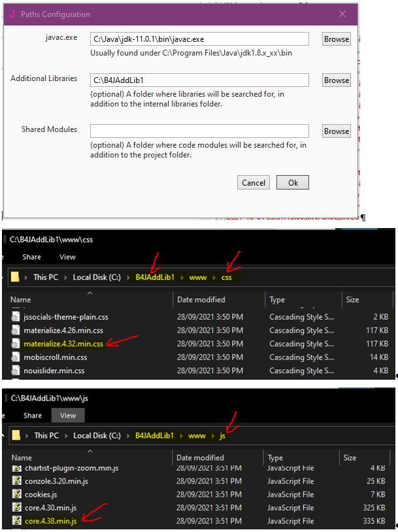The image size is (398, 532).
Task: Sort by the Size column in the css window
Action: click(x=352, y=299)
